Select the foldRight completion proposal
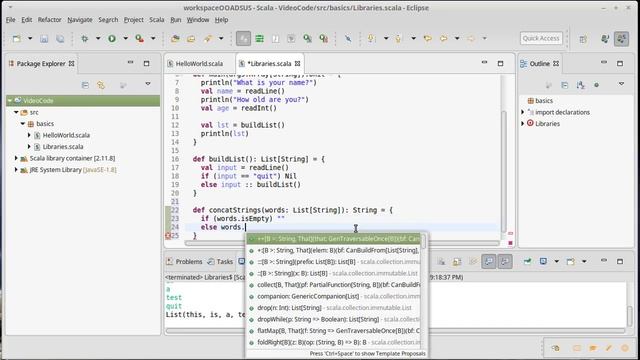640x360 pixels. [x=333, y=342]
